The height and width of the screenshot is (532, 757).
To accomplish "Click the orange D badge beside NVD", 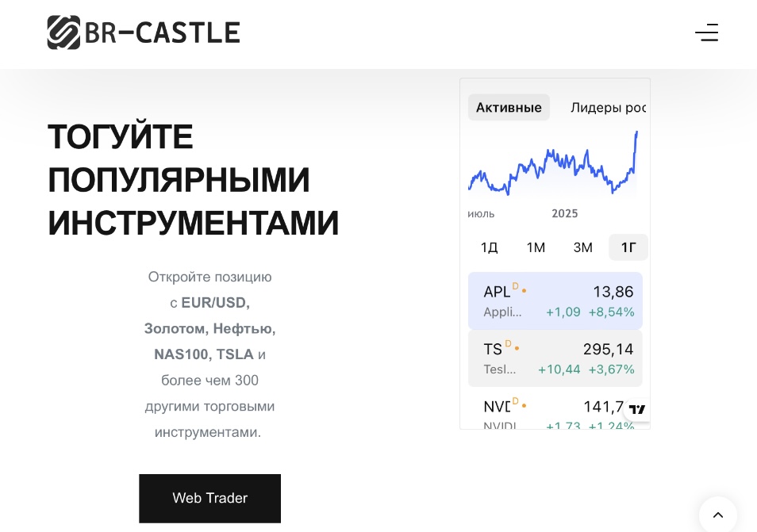I will 516,401.
